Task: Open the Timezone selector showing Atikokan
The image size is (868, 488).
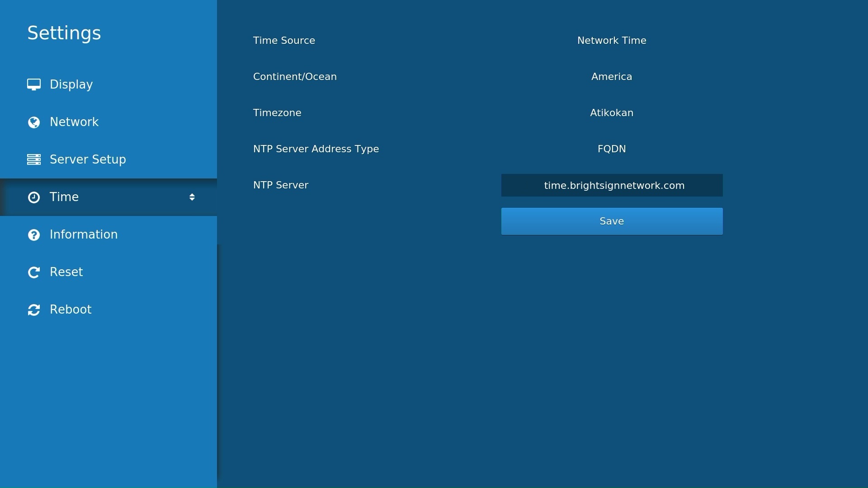Action: tap(612, 113)
